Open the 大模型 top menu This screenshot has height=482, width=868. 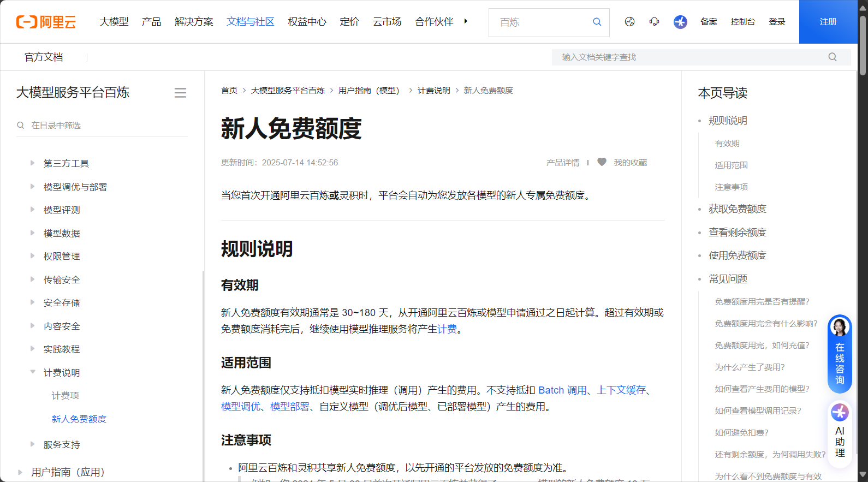click(x=114, y=22)
